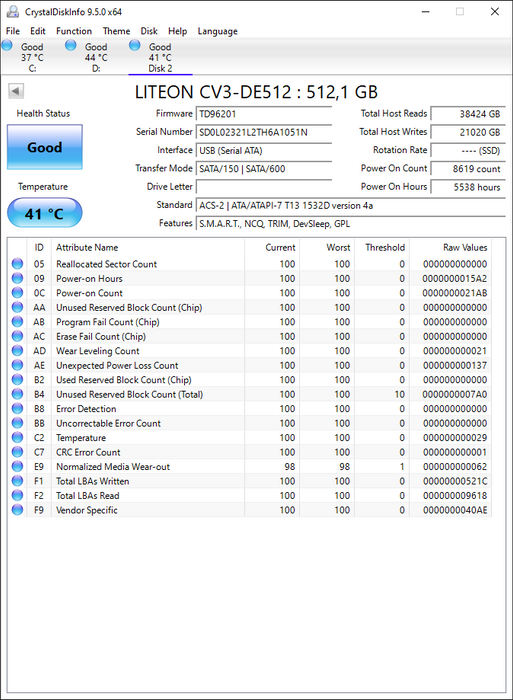Screen dimensions: 513x700
Task: Open the Function menu
Action: [74, 31]
